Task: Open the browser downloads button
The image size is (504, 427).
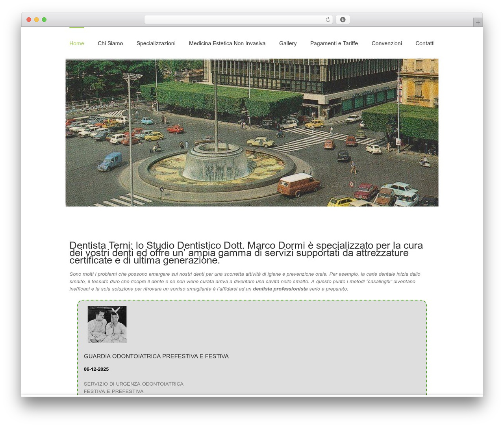Action: [343, 20]
